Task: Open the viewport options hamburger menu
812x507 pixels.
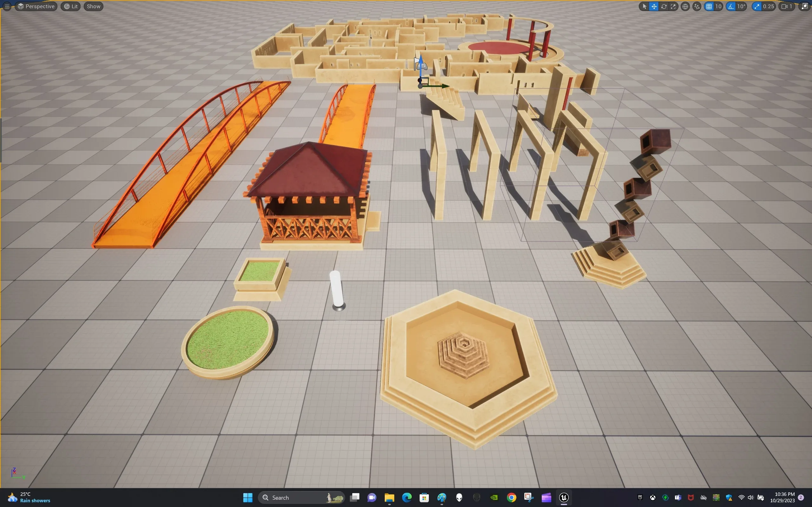Action: click(7, 6)
